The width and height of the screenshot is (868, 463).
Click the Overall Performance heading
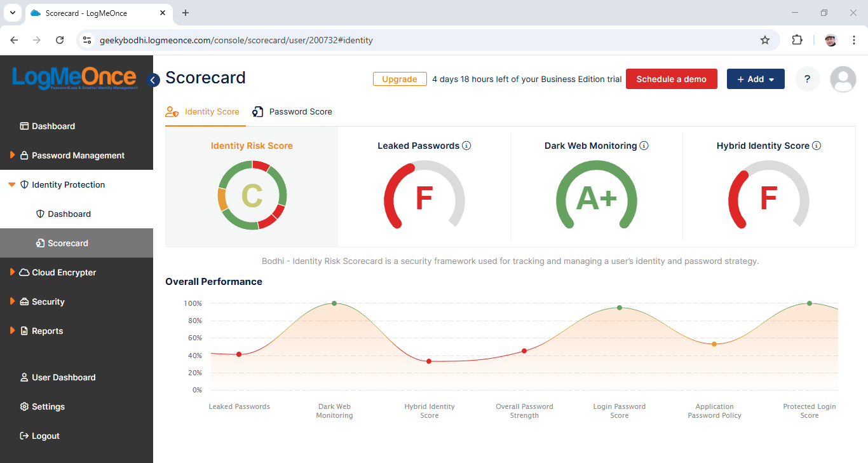coord(214,282)
